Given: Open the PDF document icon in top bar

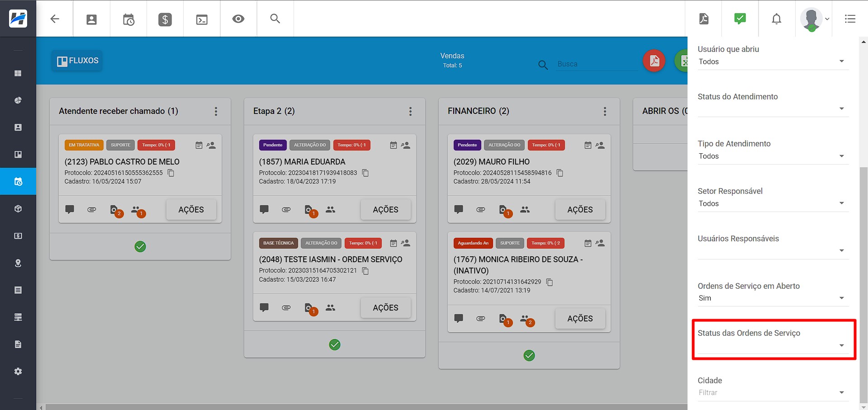Looking at the screenshot, I should point(704,19).
